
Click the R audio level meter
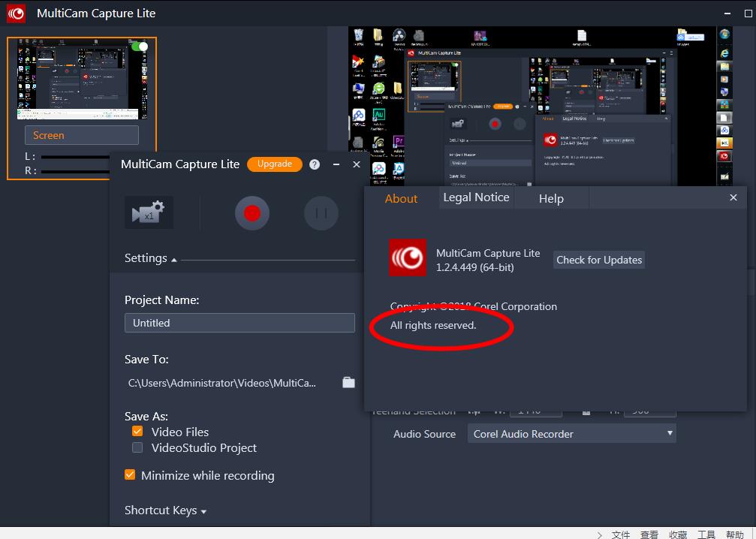pos(75,171)
